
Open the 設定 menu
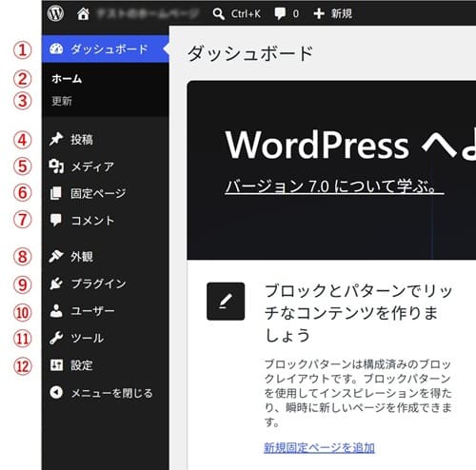pyautogui.click(x=106, y=365)
